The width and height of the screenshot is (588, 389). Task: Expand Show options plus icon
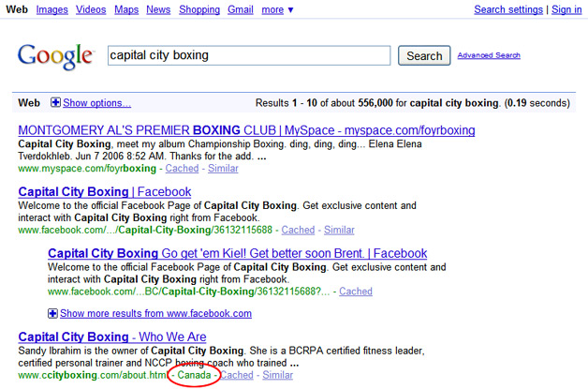(x=55, y=102)
